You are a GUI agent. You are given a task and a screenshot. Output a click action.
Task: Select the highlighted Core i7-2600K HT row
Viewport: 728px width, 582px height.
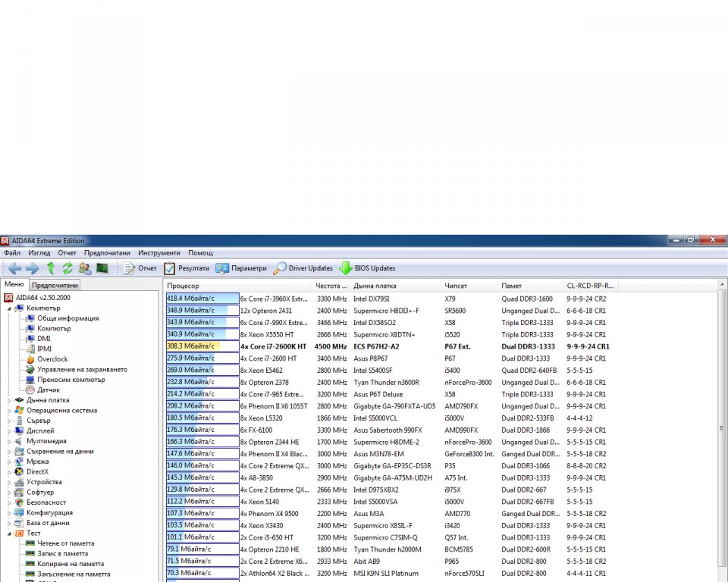[x=273, y=346]
